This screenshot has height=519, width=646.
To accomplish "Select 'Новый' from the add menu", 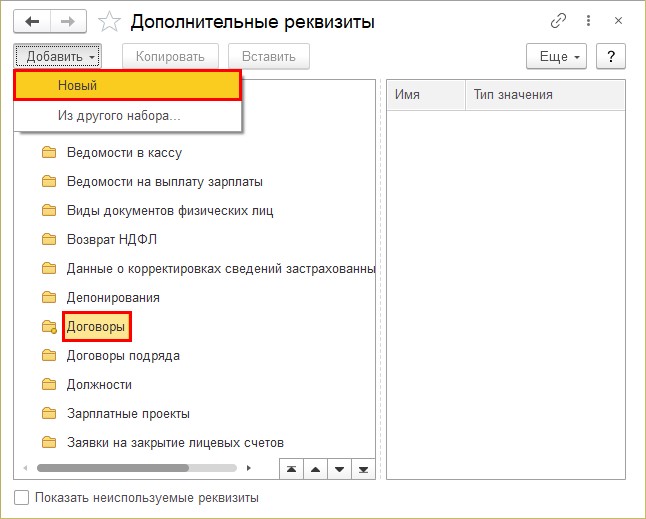I will [127, 86].
